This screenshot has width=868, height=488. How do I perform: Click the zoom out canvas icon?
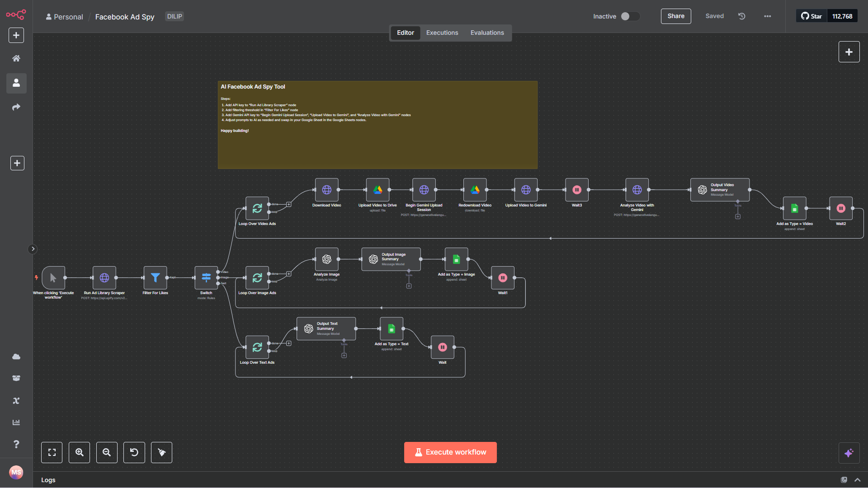tap(107, 452)
